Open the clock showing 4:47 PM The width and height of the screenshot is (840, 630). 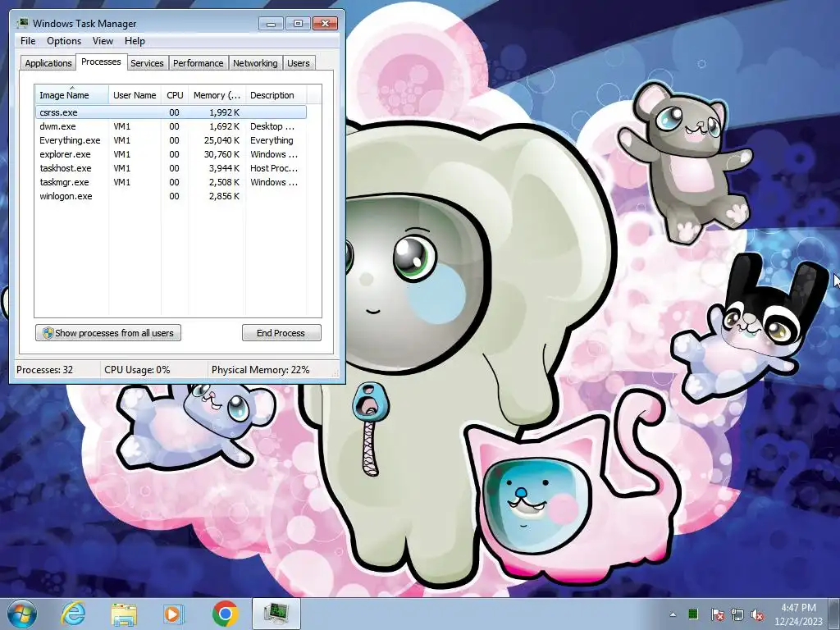[x=798, y=608]
